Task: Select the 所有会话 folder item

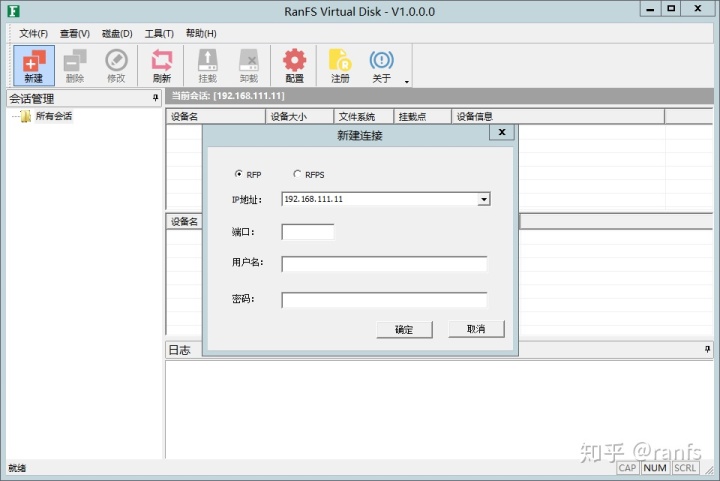Action: coord(54,116)
